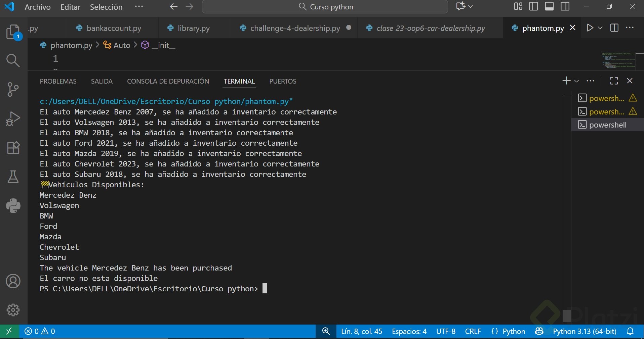Open the Python extension view
This screenshot has height=339, width=644.
tap(13, 206)
